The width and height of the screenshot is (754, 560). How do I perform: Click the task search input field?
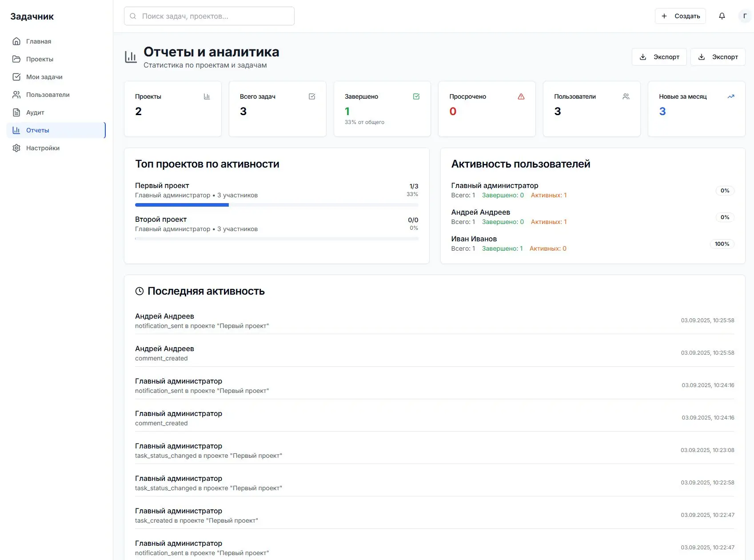click(x=209, y=16)
